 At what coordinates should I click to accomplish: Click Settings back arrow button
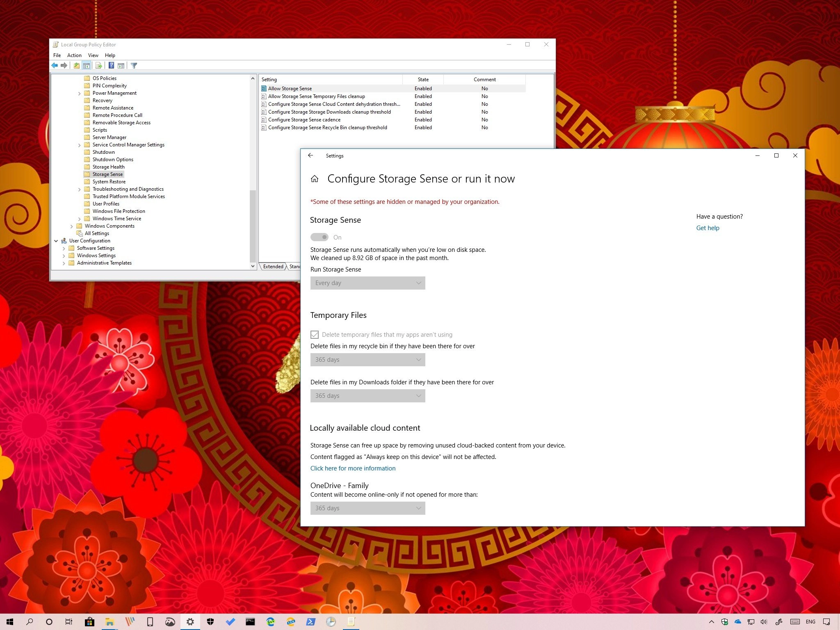310,155
